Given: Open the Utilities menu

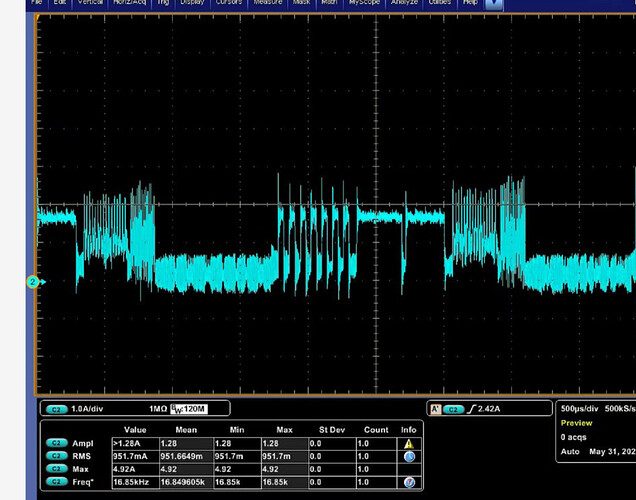Looking at the screenshot, I should 440,2.
